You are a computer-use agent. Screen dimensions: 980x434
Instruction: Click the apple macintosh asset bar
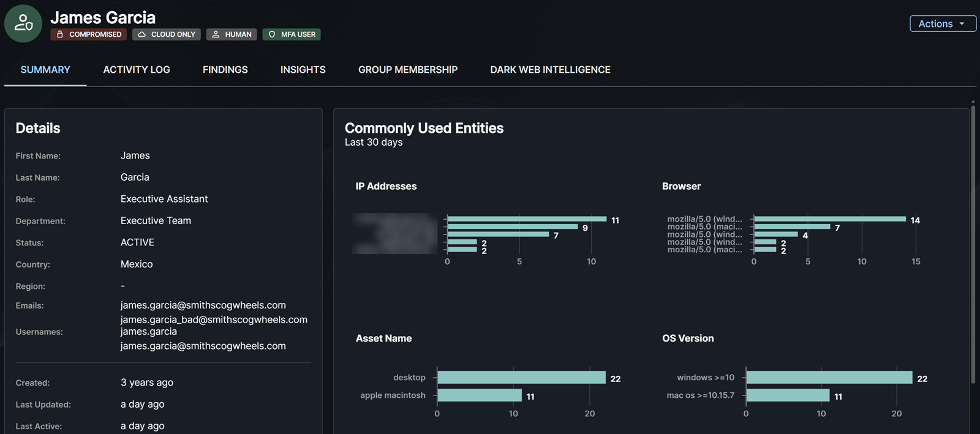[480, 395]
